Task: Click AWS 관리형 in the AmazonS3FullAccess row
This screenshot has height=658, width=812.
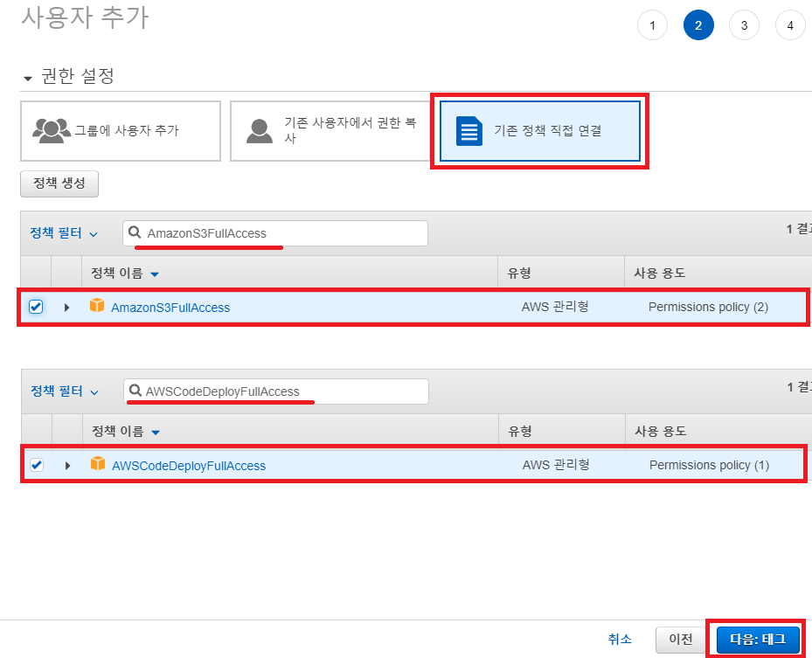Action: pyautogui.click(x=555, y=307)
